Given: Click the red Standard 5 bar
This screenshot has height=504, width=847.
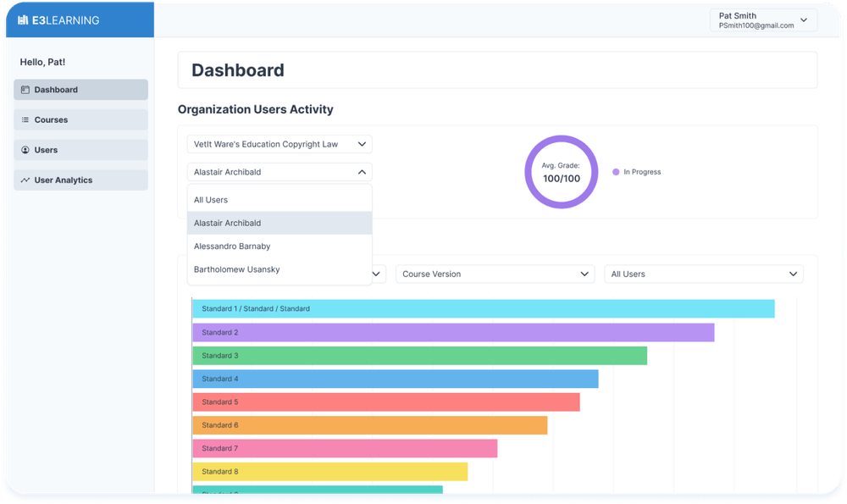Looking at the screenshot, I should click(x=385, y=402).
